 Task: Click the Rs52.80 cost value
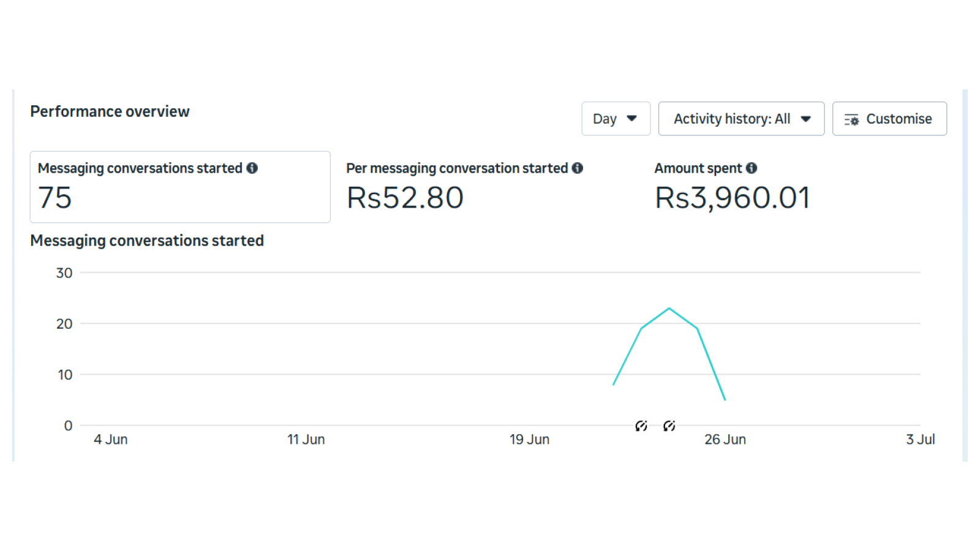(x=405, y=198)
